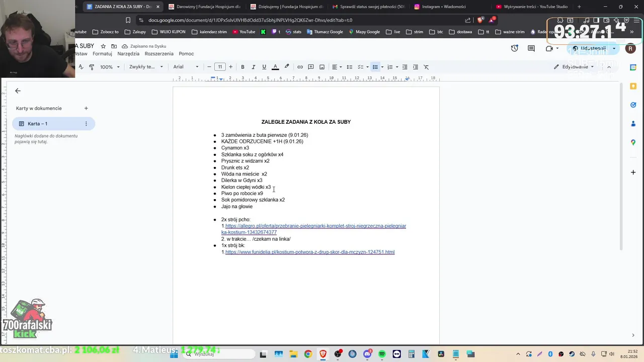Open the Narzędzia menu
Screen dimensions: 644x362
128,54
